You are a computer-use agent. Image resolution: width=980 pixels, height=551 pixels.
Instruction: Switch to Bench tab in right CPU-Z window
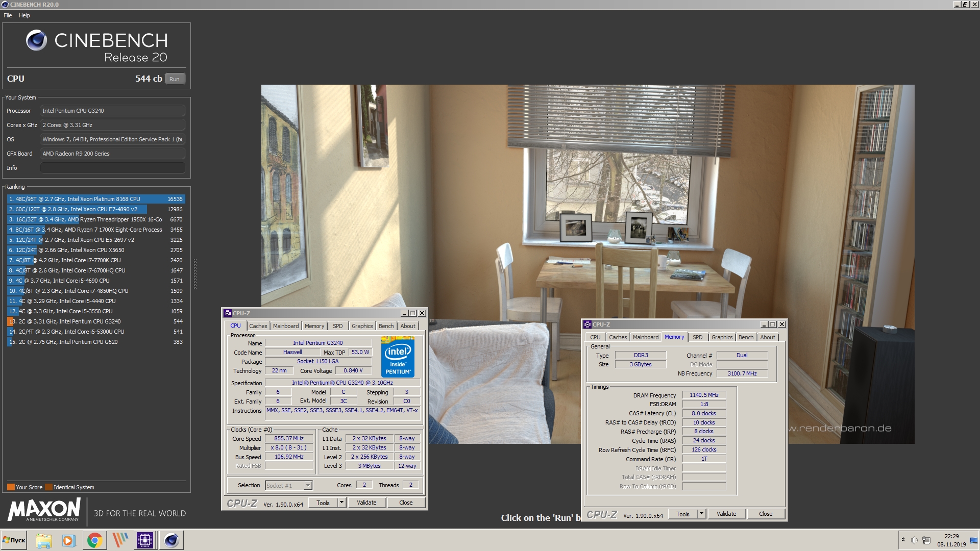746,337
